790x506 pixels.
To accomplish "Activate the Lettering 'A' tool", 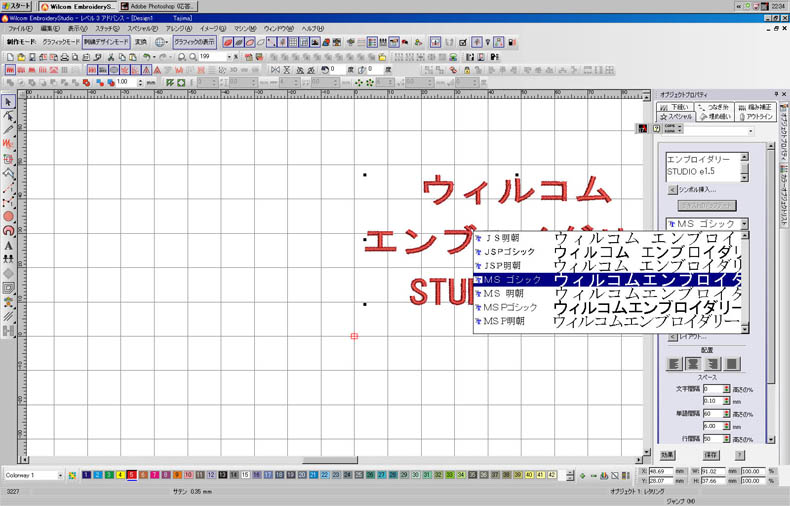I will click(8, 245).
